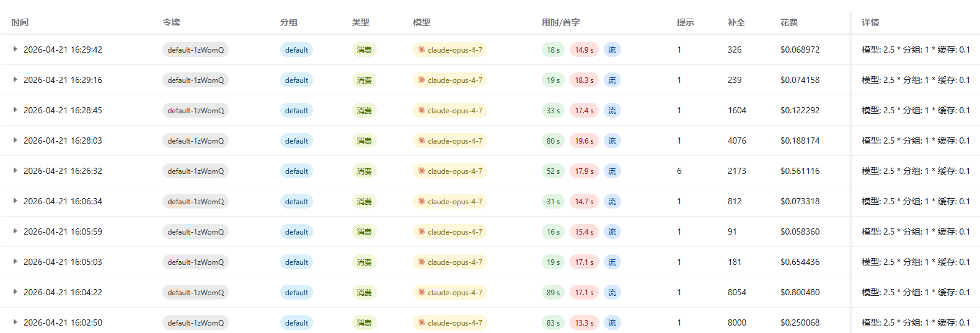980x333 pixels.
Task: Click the 80 s duration badge
Action: pos(553,141)
